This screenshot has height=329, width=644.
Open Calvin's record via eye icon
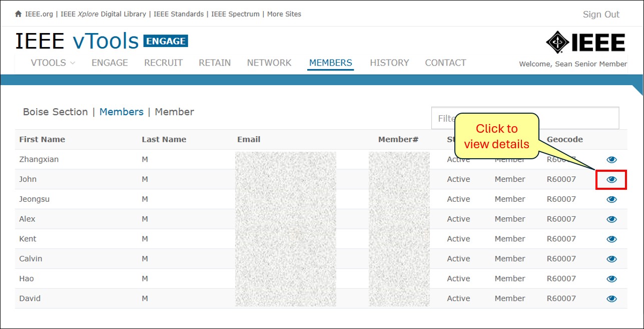tap(611, 259)
